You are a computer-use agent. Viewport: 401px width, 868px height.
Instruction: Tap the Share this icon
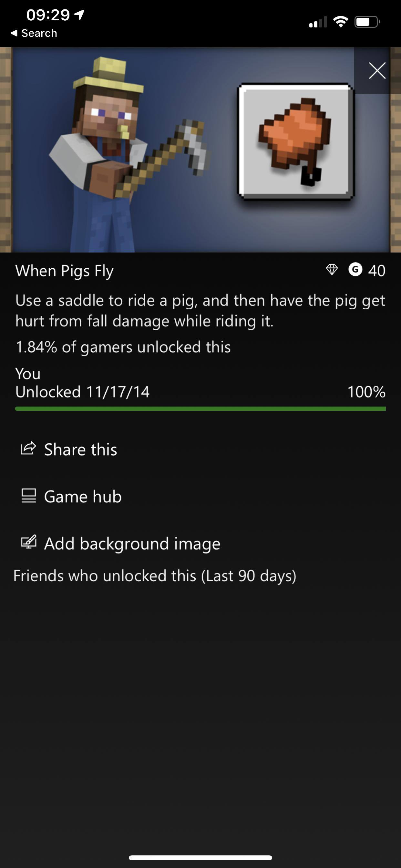(28, 449)
